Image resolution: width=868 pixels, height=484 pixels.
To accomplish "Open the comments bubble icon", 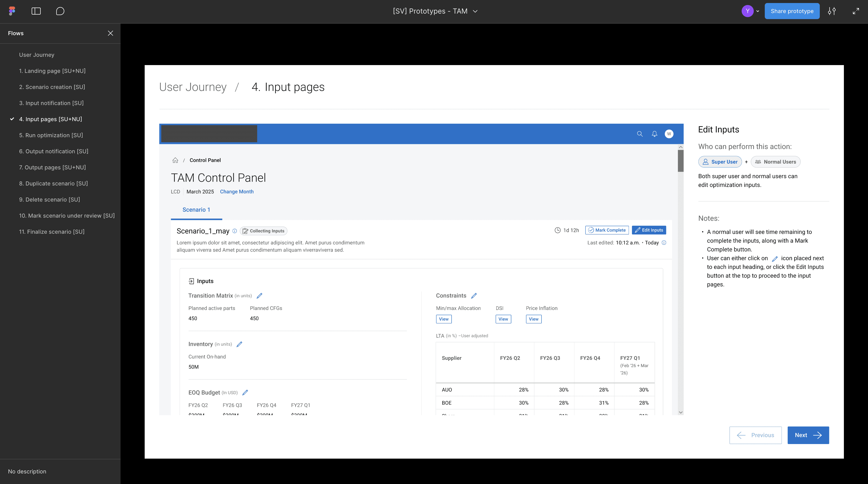I will pyautogui.click(x=60, y=11).
